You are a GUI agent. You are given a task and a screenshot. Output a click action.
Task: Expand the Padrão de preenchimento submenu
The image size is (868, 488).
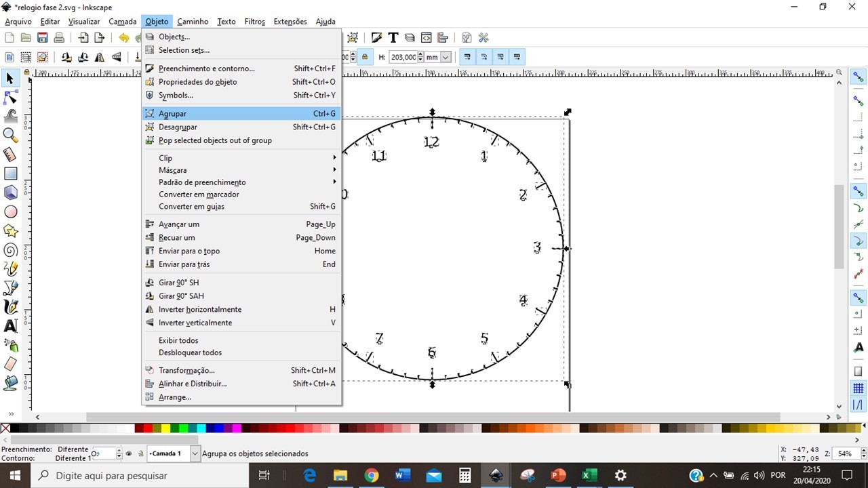[241, 182]
